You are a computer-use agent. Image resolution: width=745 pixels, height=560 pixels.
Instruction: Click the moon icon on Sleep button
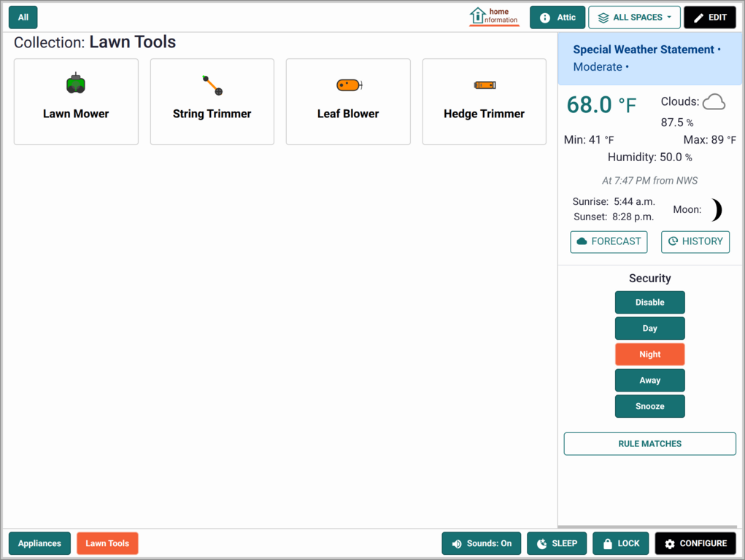click(541, 544)
